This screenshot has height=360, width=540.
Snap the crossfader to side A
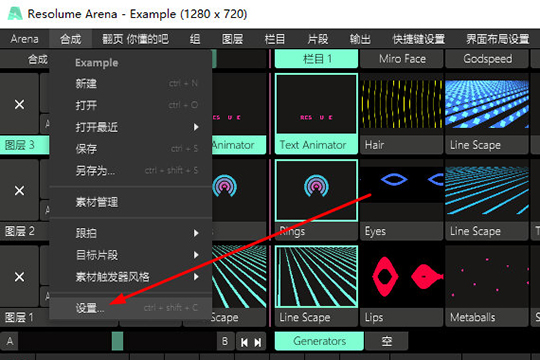click(x=10, y=341)
